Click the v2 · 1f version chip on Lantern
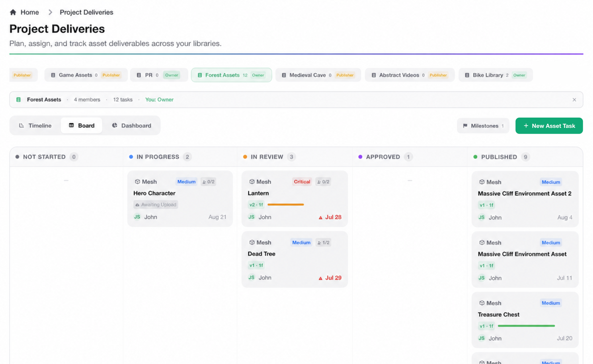This screenshot has width=593, height=364. click(256, 205)
